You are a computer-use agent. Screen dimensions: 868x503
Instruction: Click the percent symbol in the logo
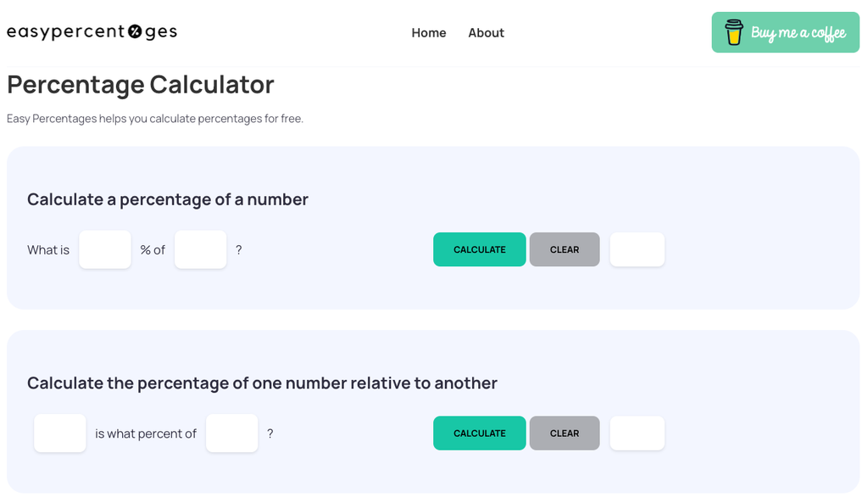(135, 31)
